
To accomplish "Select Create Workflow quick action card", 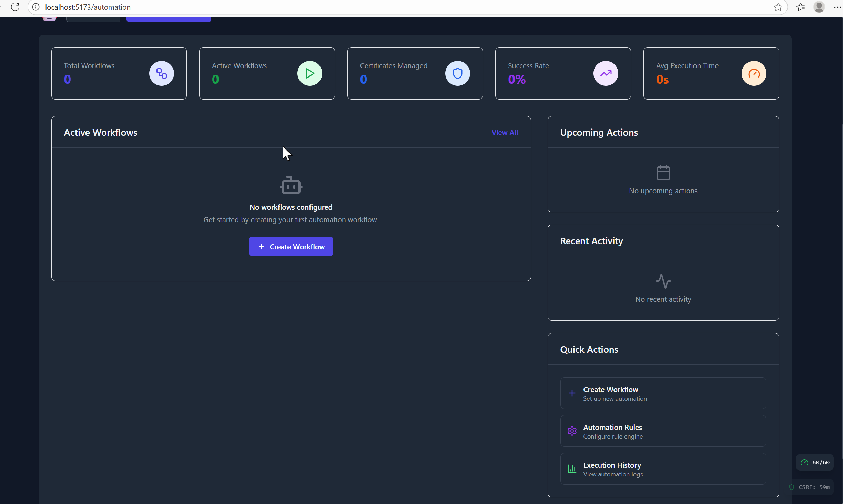I will click(x=663, y=393).
